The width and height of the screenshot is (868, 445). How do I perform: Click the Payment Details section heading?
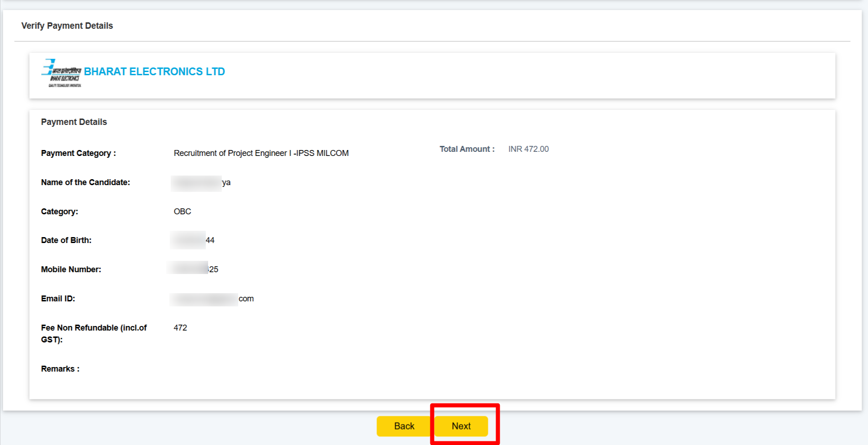(74, 122)
